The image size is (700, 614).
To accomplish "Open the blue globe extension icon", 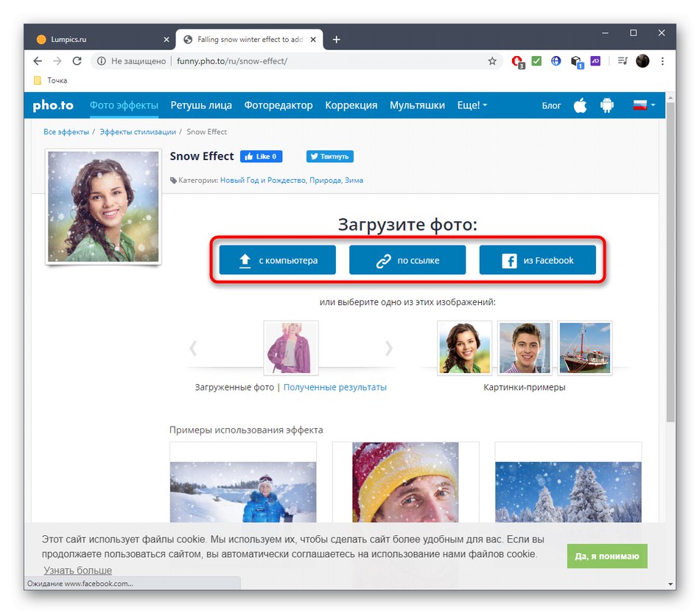I will click(556, 60).
